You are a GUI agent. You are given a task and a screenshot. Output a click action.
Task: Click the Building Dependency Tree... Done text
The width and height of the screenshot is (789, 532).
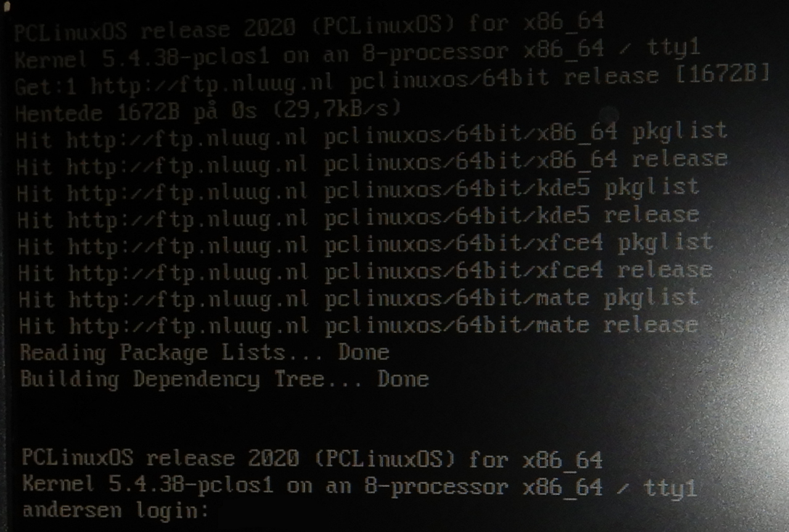click(x=224, y=380)
